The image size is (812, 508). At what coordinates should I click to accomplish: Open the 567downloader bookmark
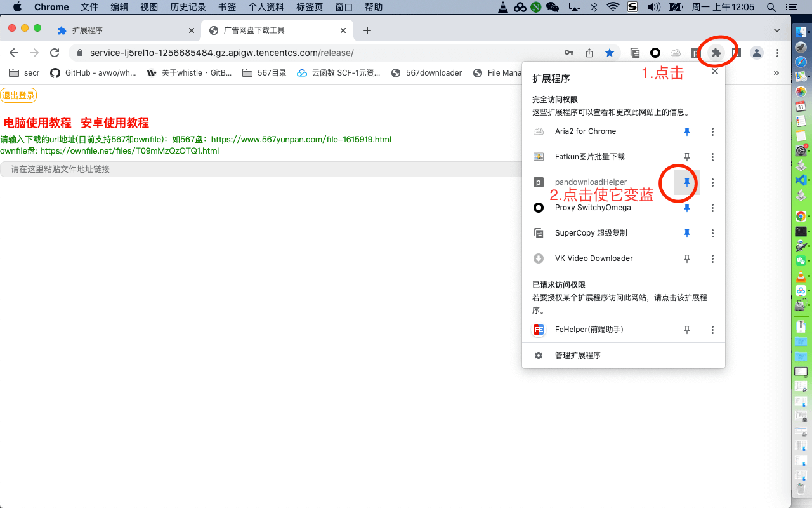[427, 73]
